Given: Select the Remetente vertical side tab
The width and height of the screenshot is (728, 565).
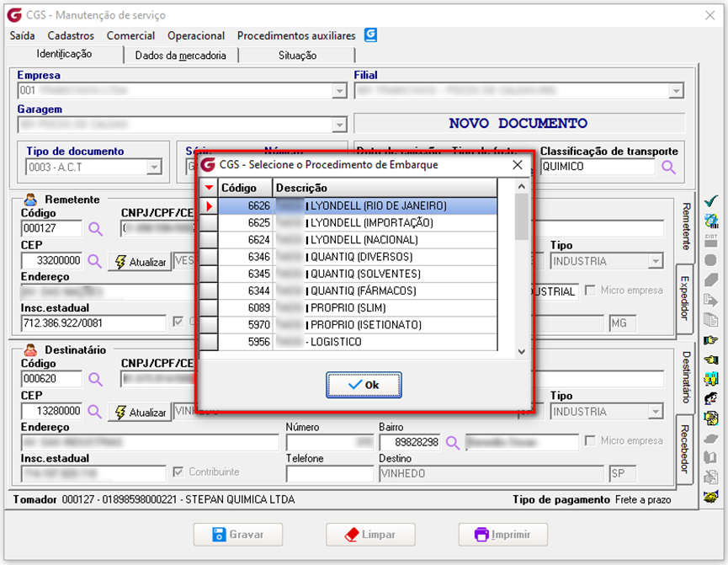Looking at the screenshot, I should [x=686, y=227].
